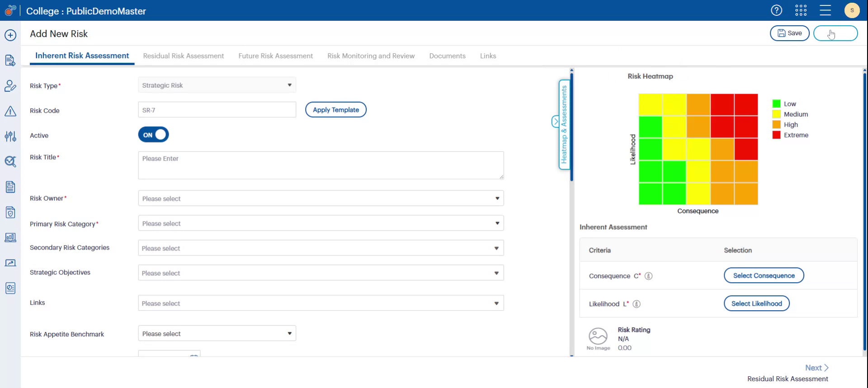Click the sliders controls sidebar icon
Image resolution: width=868 pixels, height=388 pixels.
click(x=10, y=136)
